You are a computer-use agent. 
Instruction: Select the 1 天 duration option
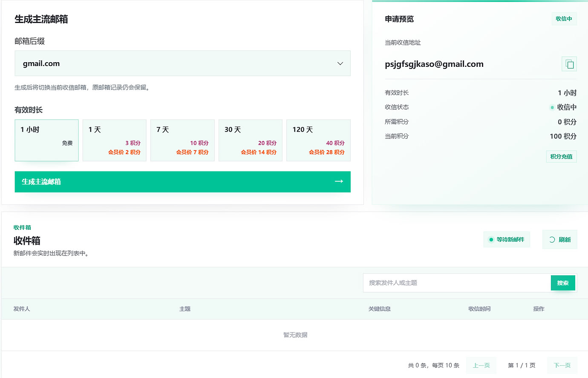115,140
